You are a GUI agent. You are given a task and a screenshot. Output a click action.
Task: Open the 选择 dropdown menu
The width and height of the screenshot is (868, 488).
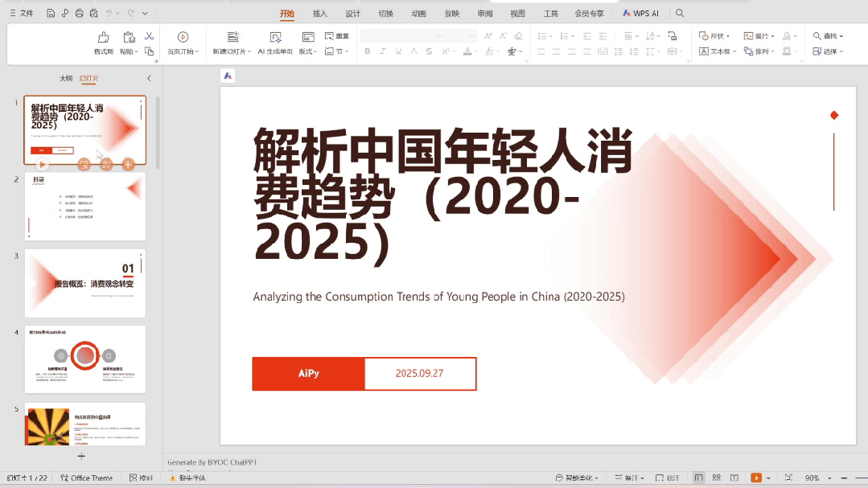pyautogui.click(x=833, y=51)
